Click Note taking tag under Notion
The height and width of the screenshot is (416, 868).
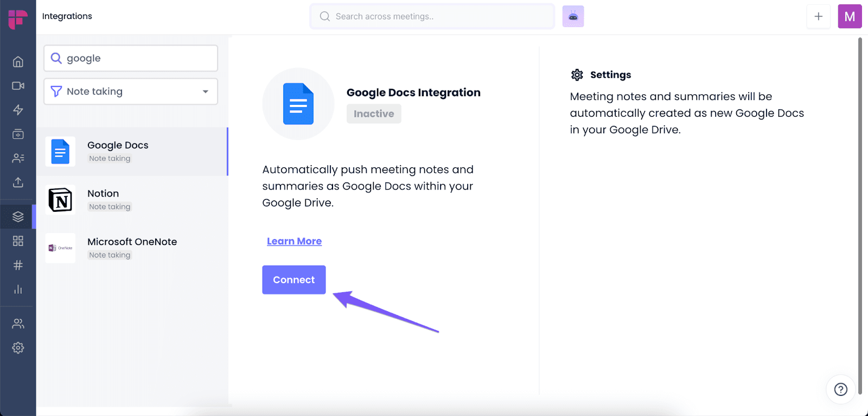pyautogui.click(x=110, y=207)
